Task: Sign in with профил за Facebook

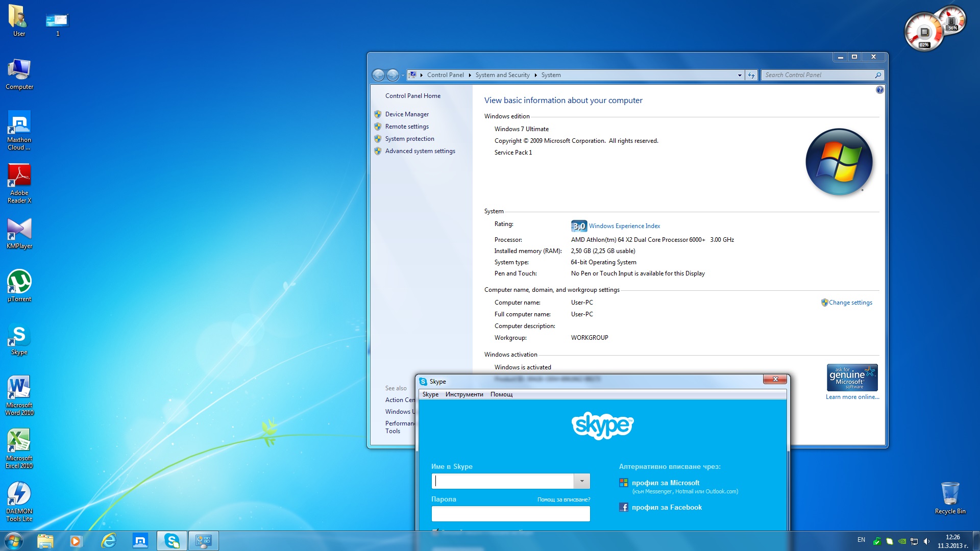Action: pos(667,507)
